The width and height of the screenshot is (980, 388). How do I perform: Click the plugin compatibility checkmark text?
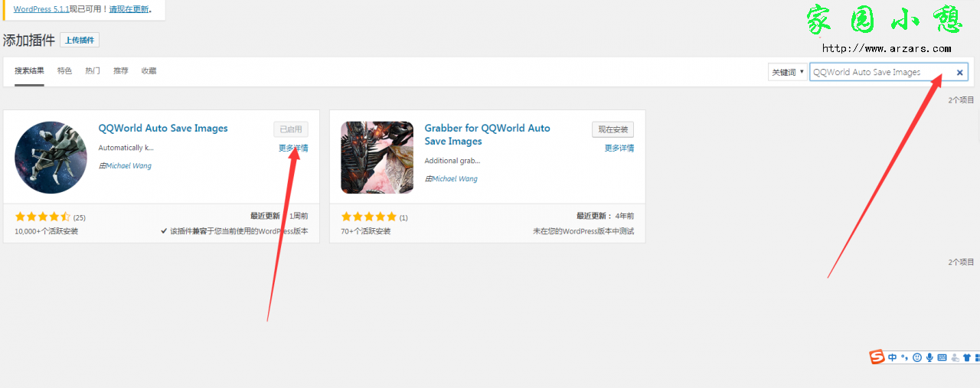234,231
